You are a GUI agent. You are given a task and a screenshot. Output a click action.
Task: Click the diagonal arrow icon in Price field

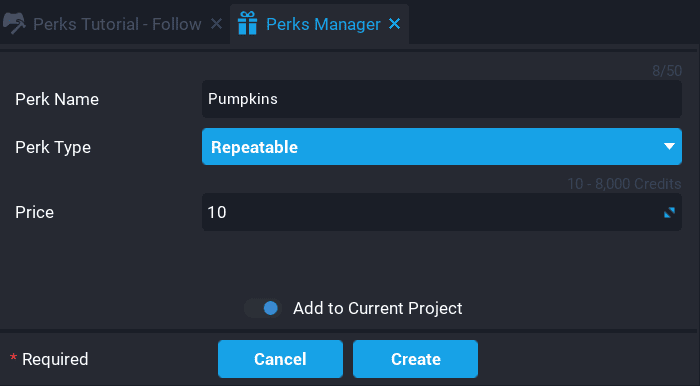[x=669, y=212]
